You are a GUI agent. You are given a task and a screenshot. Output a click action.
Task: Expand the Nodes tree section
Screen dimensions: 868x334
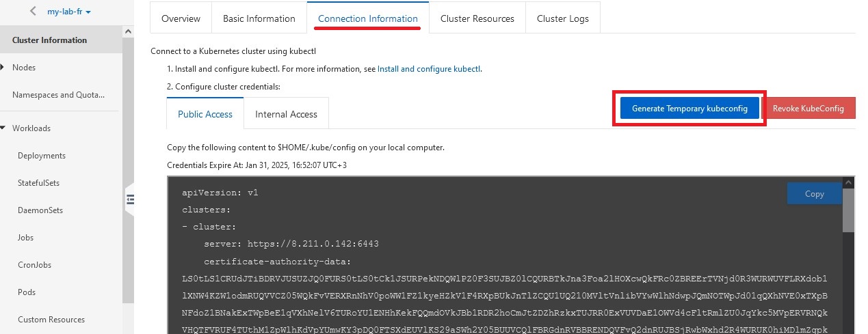click(x=3, y=68)
